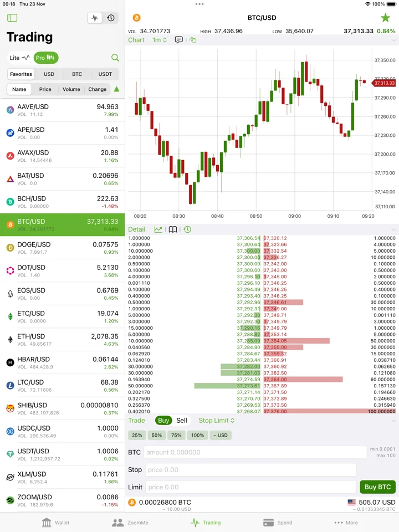Search trading pairs with magnifier icon
Image resolution: width=399 pixels, height=532 pixels.
(115, 58)
